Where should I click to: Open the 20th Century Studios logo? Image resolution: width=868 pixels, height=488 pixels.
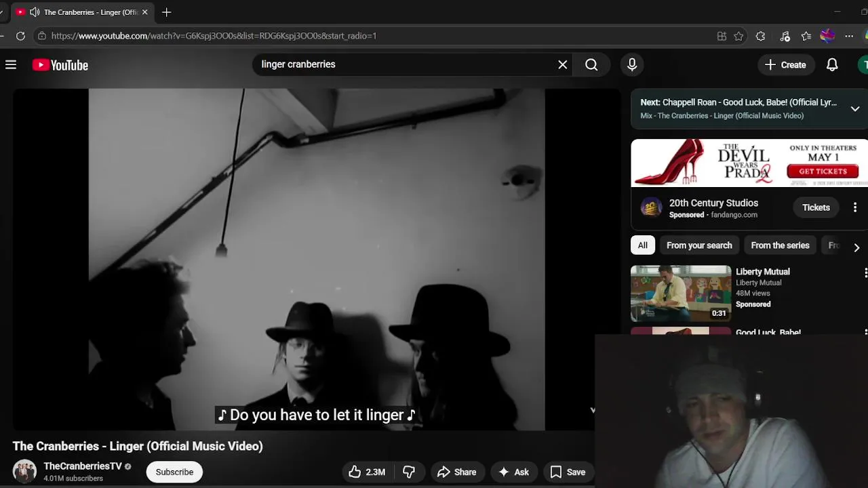point(651,207)
